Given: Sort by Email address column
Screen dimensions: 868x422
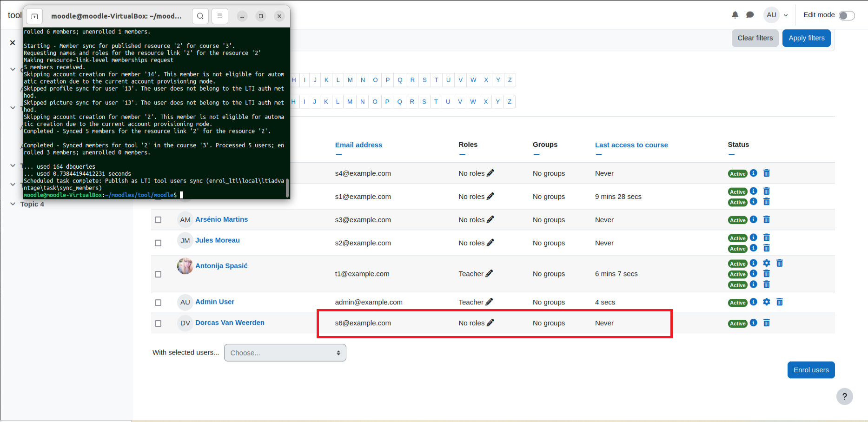Looking at the screenshot, I should point(358,145).
